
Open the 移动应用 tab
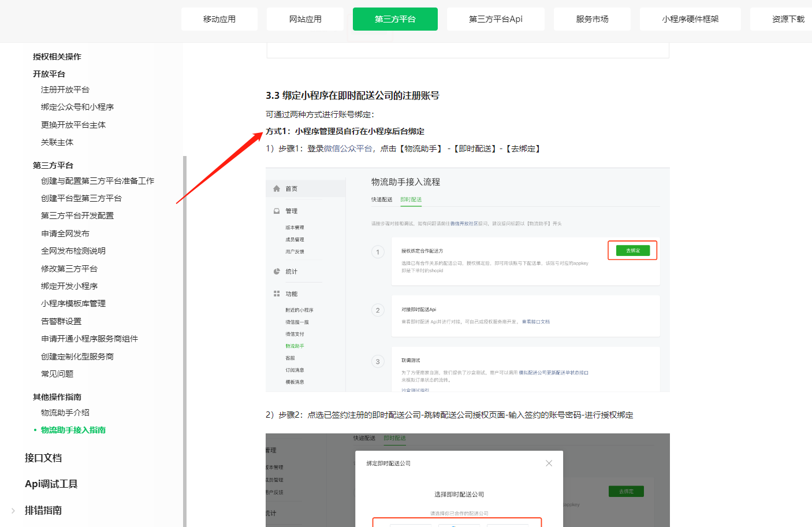[x=219, y=19]
